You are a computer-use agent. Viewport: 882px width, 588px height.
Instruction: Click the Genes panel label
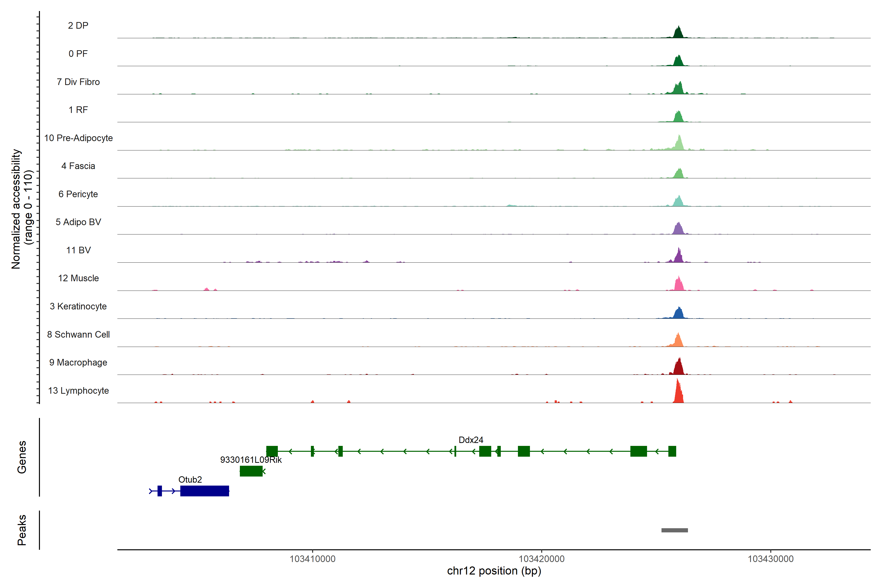coord(22,457)
